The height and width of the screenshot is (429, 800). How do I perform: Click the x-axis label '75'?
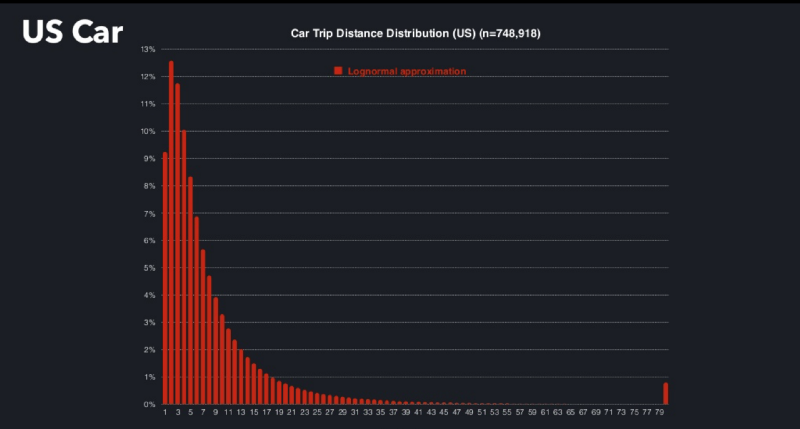tap(634, 412)
